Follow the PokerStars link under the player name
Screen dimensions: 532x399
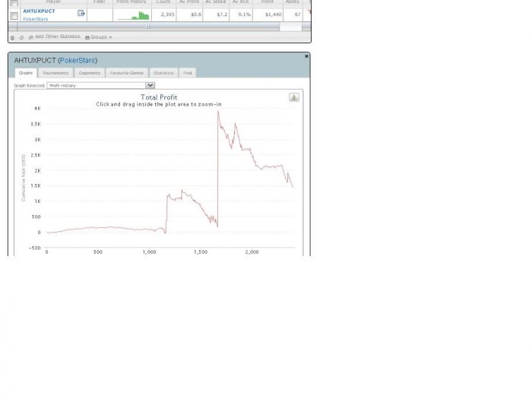[35, 19]
